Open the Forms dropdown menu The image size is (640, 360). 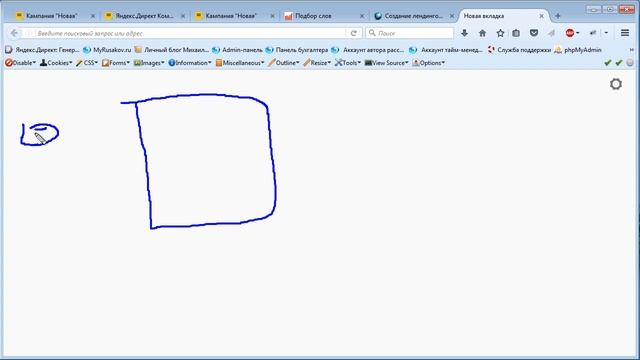(x=116, y=63)
